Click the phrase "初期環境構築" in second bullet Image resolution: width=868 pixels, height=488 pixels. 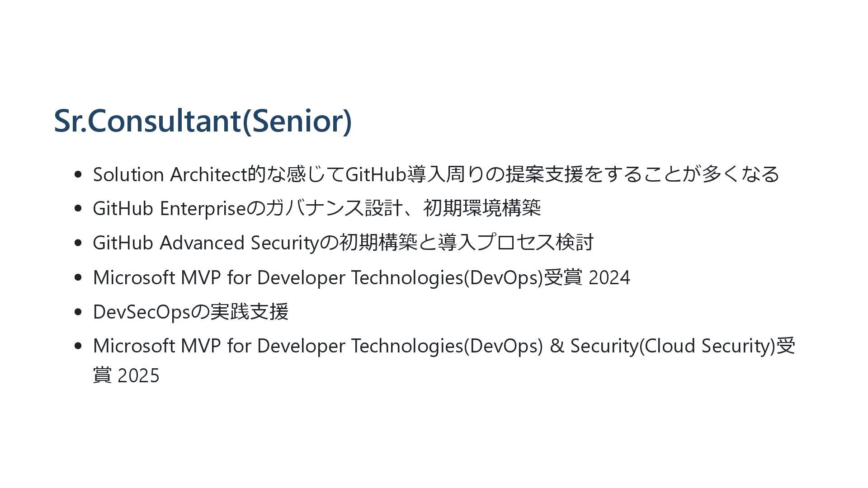[482, 208]
